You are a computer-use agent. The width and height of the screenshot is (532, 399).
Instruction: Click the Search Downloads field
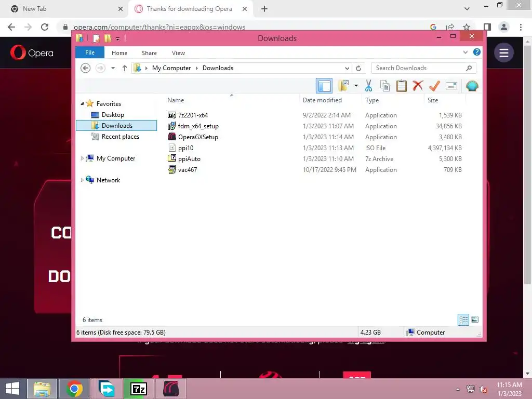424,68
